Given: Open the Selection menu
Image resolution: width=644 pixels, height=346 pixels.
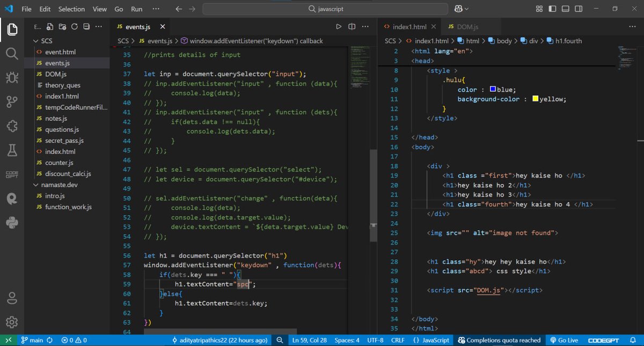Looking at the screenshot, I should point(71,9).
